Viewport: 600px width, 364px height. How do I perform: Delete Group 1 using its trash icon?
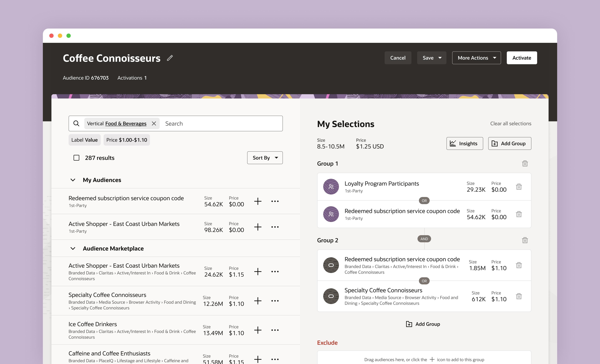click(525, 164)
